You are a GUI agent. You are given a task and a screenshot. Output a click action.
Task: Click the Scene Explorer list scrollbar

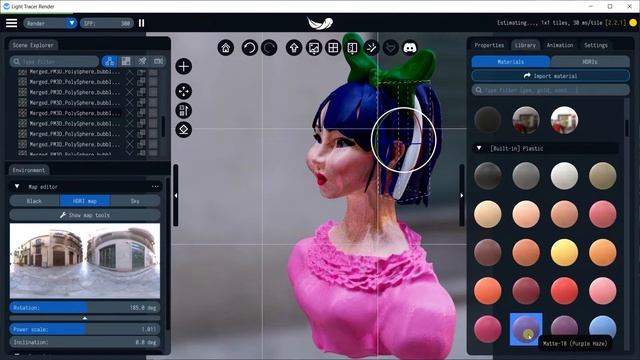164,127
